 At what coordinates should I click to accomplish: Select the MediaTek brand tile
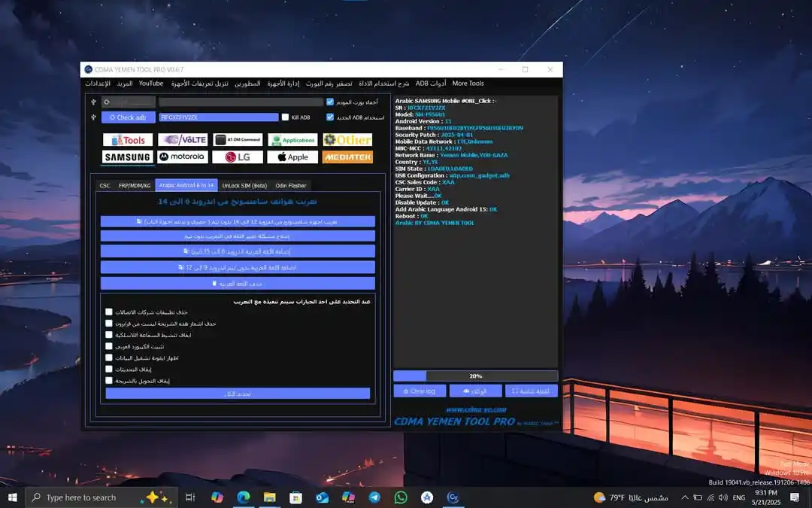pyautogui.click(x=347, y=157)
